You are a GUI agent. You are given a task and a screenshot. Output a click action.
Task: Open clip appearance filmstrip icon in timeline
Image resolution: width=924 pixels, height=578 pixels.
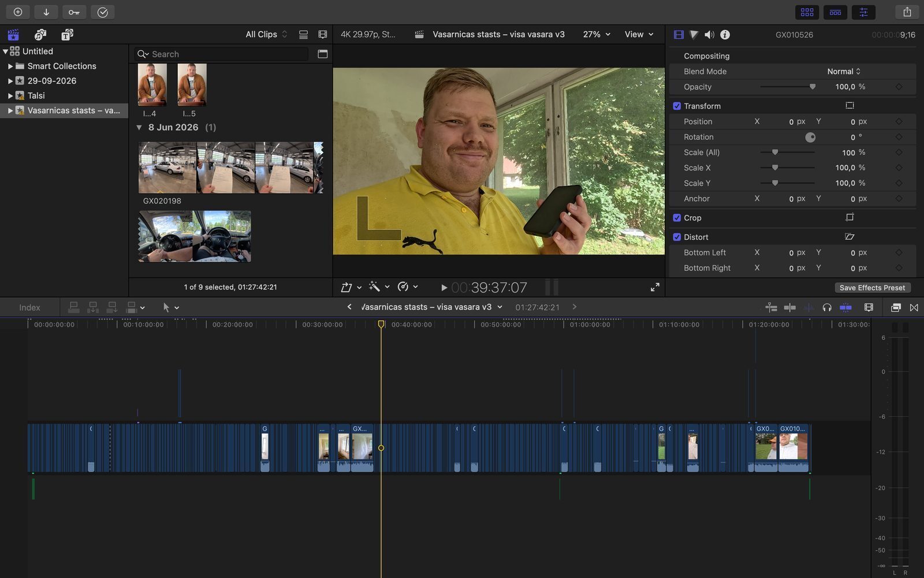point(869,307)
